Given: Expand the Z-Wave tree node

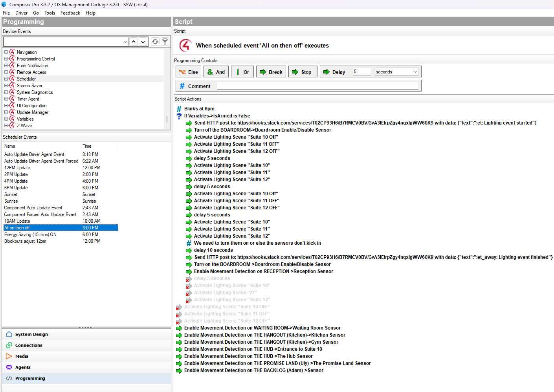Looking at the screenshot, I should click(6, 126).
